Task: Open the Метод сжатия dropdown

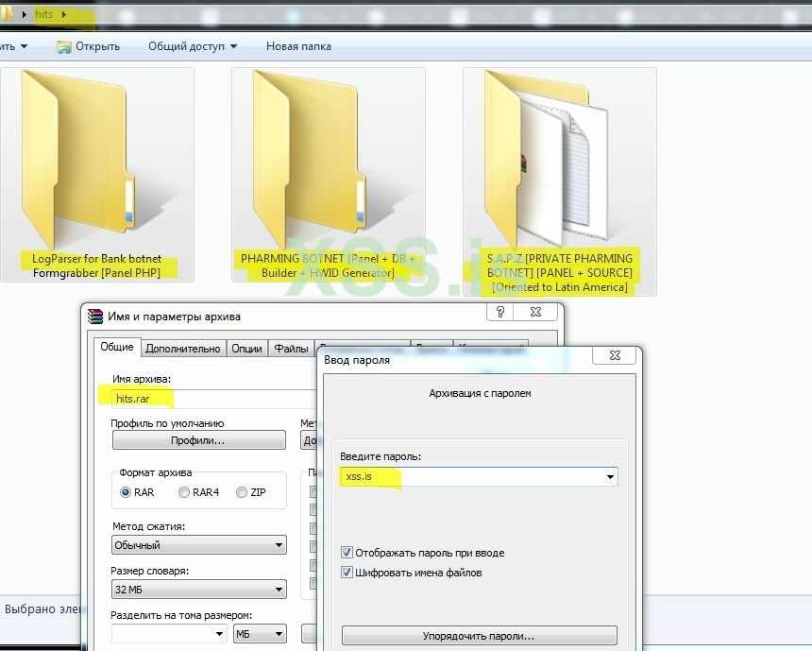Action: tap(199, 545)
